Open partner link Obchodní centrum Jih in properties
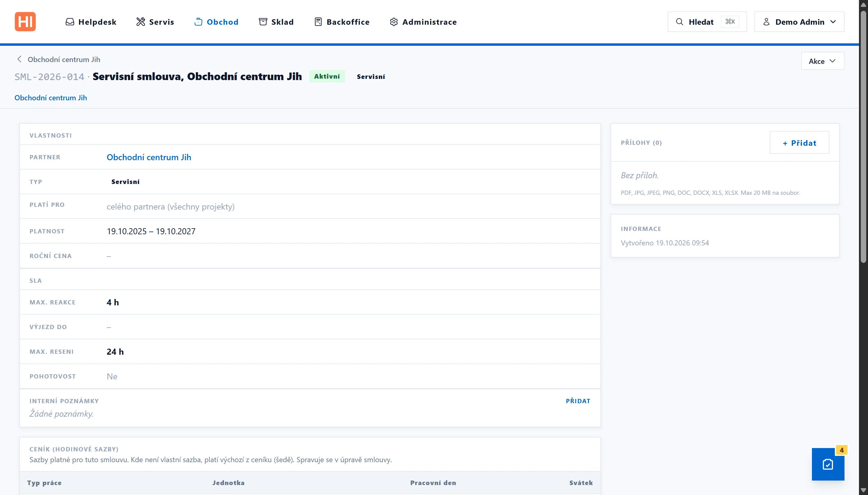 tap(149, 157)
